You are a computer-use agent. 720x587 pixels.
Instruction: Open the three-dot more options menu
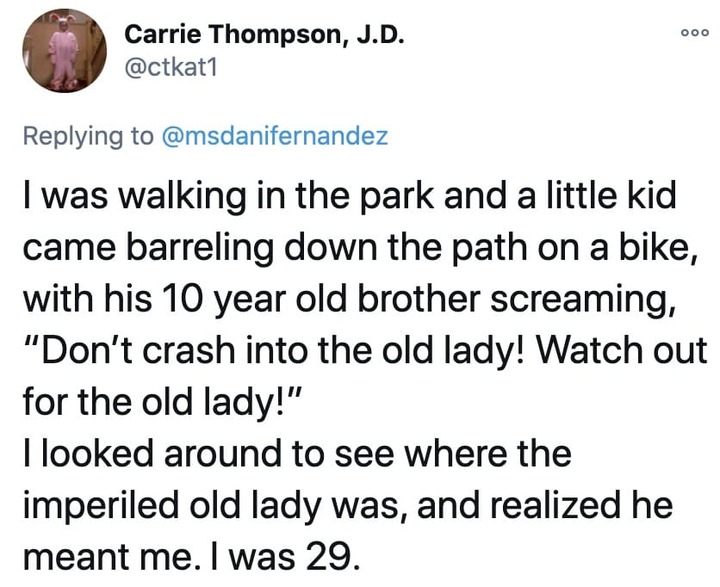click(695, 33)
